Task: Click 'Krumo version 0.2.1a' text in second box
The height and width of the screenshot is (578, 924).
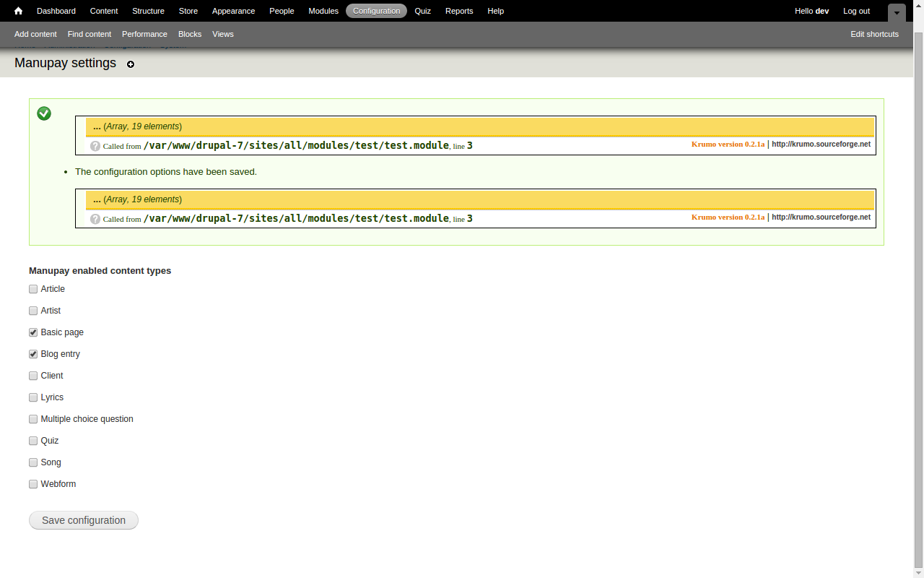Action: (728, 217)
